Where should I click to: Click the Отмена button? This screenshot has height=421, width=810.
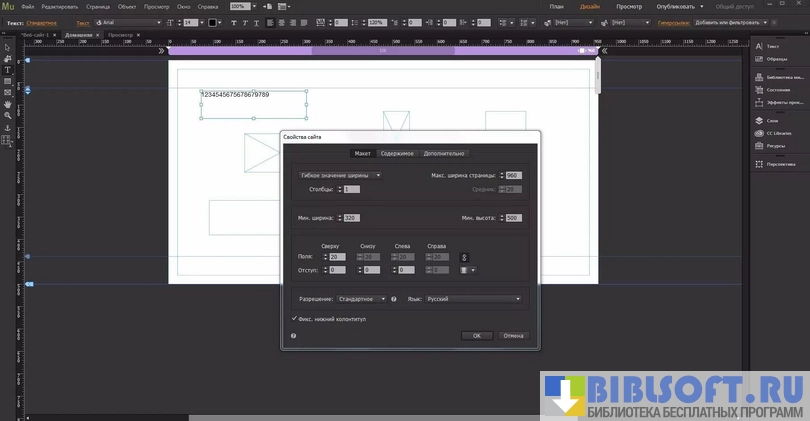point(513,336)
